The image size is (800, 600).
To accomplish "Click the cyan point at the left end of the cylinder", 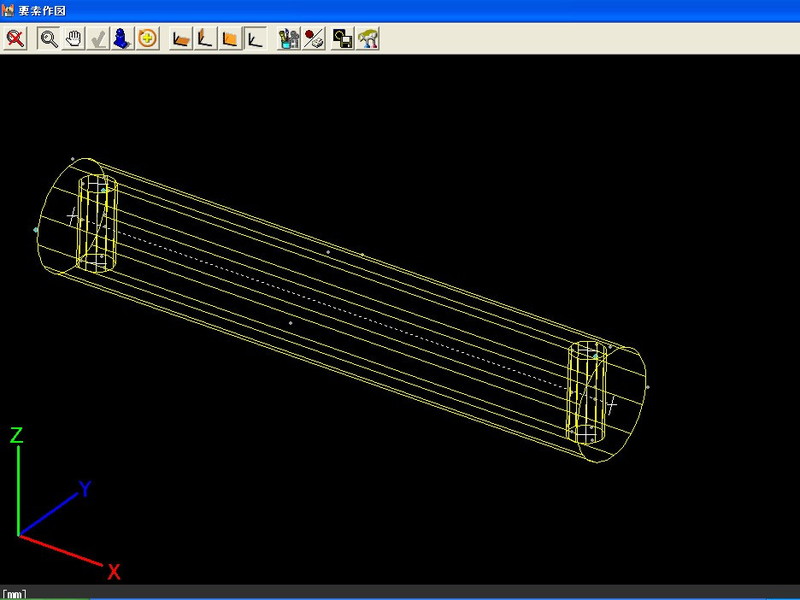I will [36, 230].
